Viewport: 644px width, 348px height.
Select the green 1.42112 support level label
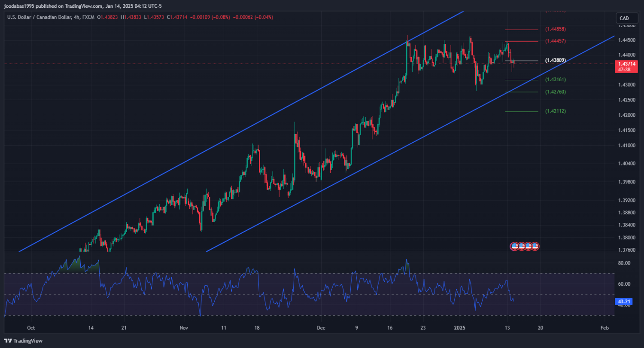[x=555, y=111]
